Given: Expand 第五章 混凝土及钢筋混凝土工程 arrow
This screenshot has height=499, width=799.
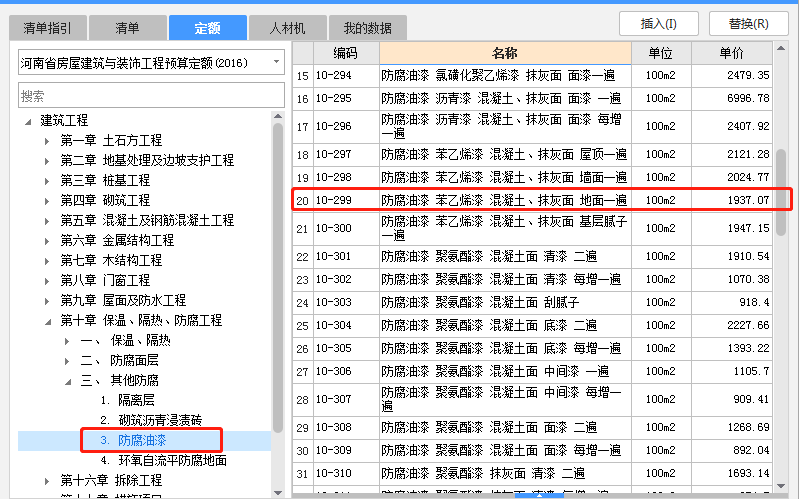Looking at the screenshot, I should pos(47,221).
